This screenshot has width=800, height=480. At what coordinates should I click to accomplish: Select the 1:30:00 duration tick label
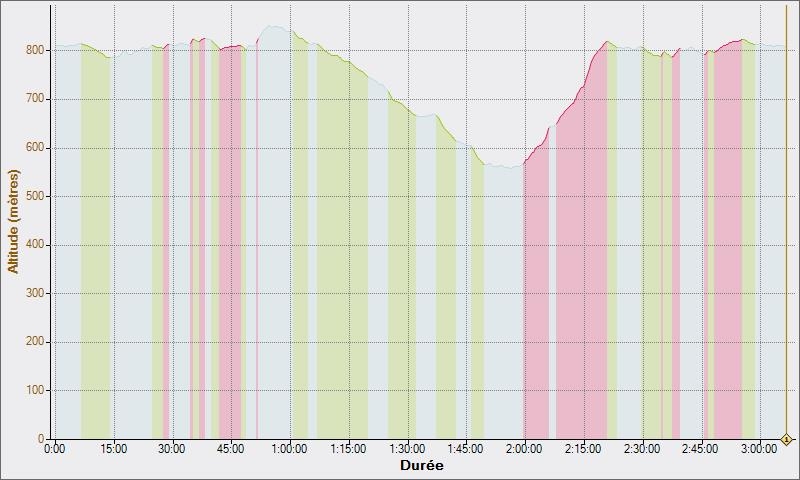tap(407, 449)
